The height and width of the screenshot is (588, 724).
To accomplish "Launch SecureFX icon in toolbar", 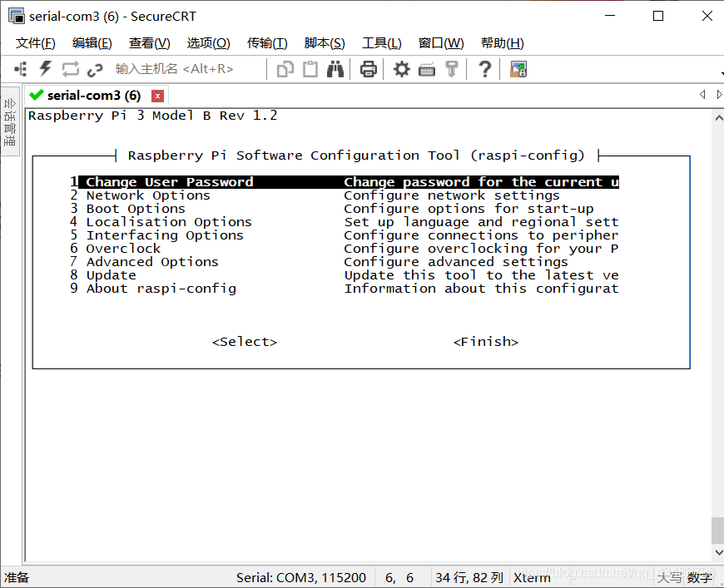I will (x=518, y=69).
